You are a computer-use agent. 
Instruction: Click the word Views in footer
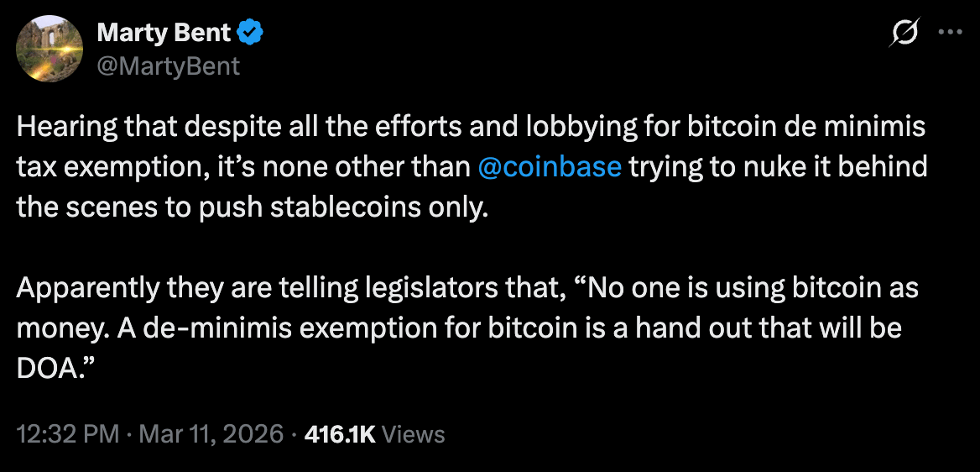pos(413,434)
